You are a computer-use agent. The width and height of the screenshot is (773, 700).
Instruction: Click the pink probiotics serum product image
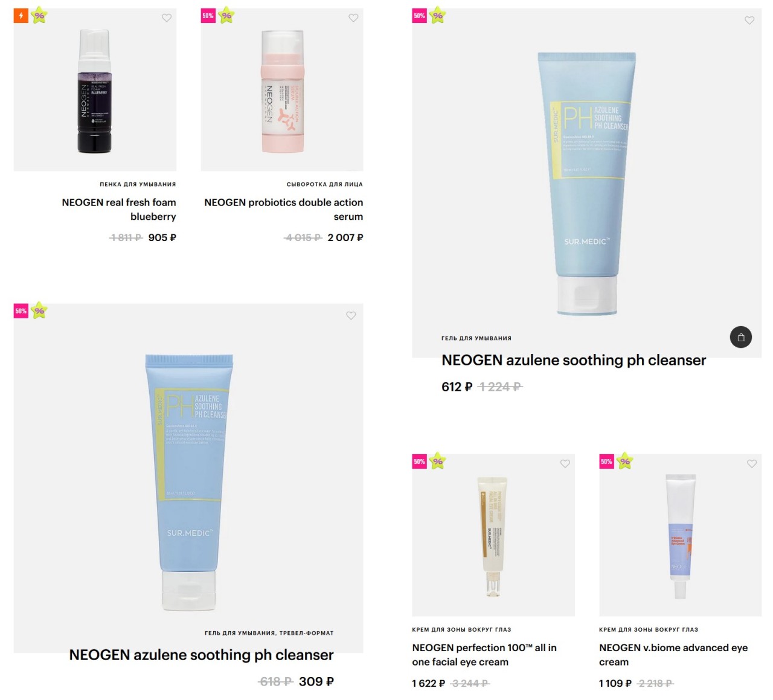[283, 91]
